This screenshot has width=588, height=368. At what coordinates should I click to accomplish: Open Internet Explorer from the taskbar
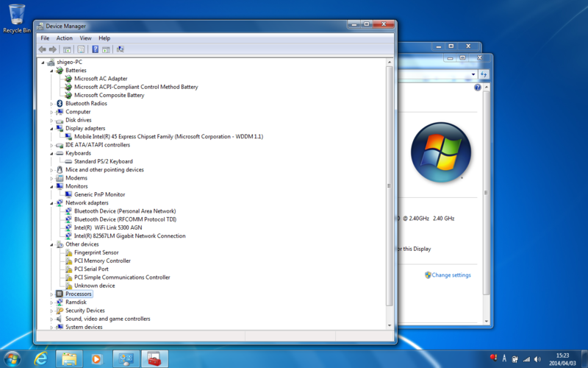tap(40, 359)
